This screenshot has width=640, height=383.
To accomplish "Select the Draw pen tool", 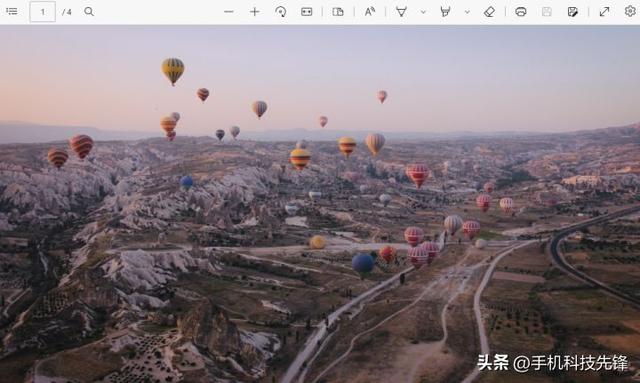I will pos(402,11).
